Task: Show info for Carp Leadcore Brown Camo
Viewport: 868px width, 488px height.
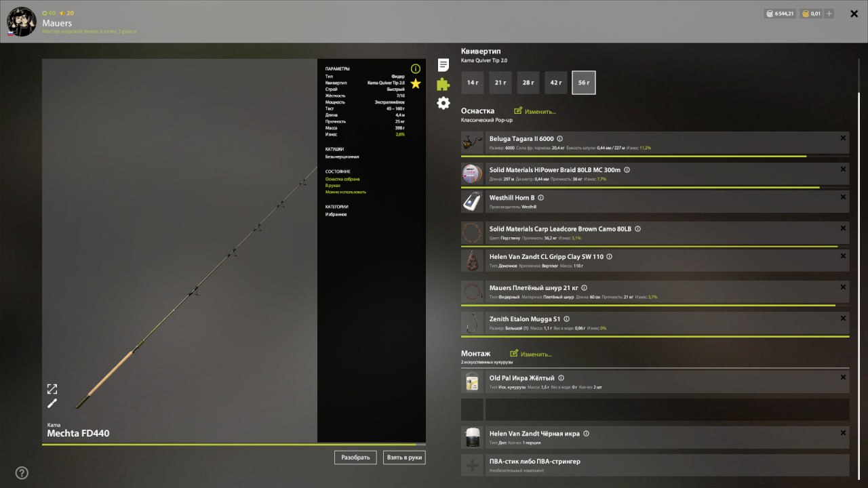Action: [637, 229]
